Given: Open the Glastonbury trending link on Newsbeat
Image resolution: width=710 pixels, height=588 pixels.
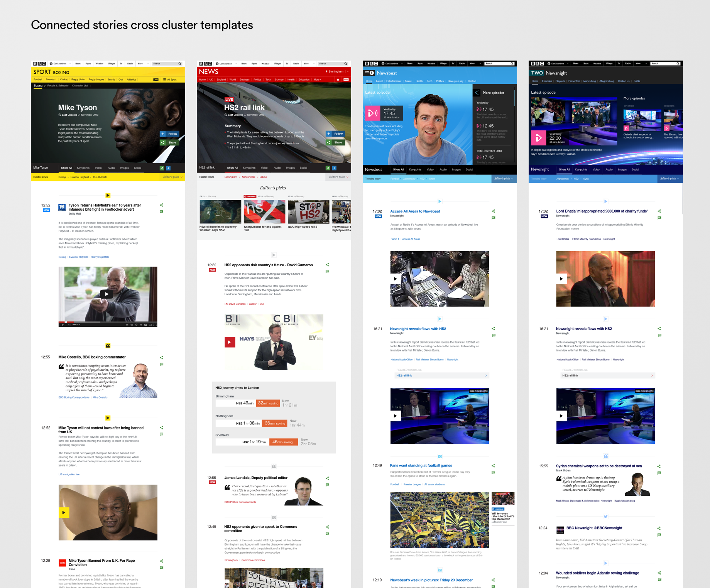Looking at the screenshot, I should (409, 179).
